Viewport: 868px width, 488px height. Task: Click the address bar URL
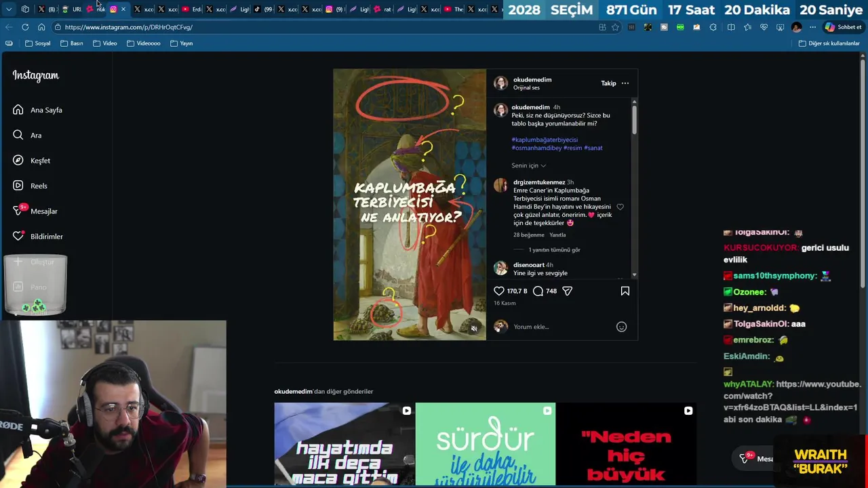pos(129,27)
